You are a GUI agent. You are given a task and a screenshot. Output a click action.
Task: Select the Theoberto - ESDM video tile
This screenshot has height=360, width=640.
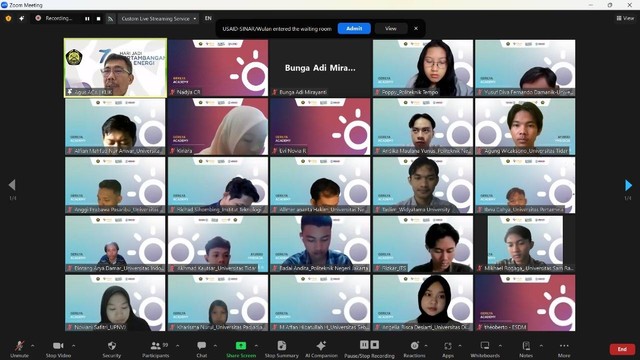[525, 303]
